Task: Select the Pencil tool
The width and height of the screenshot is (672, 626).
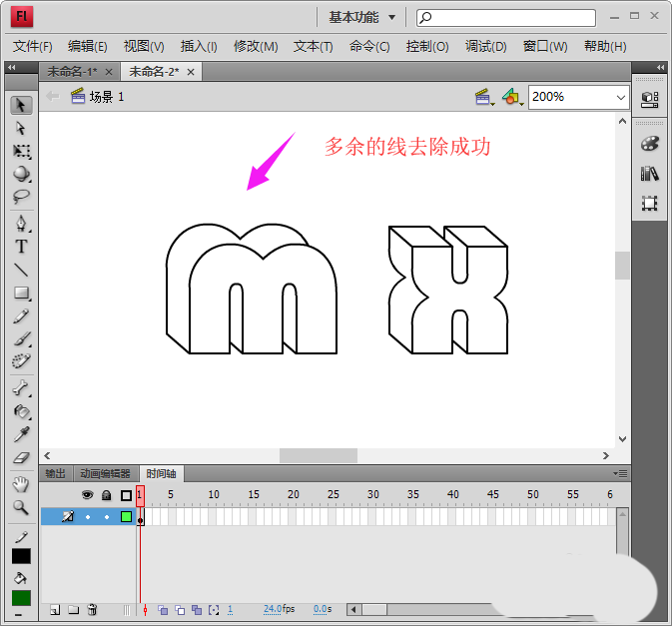Action: (21, 315)
